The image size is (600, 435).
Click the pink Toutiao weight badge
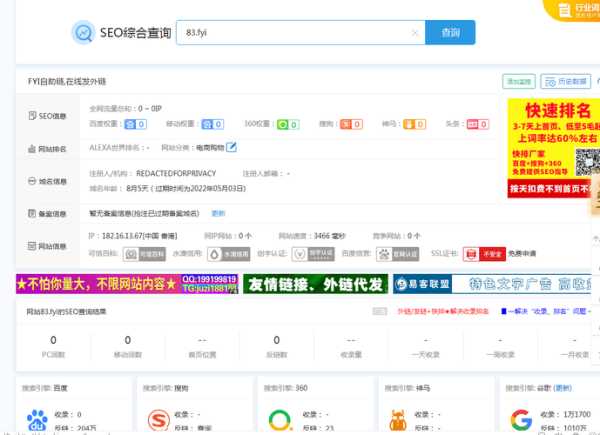click(478, 124)
